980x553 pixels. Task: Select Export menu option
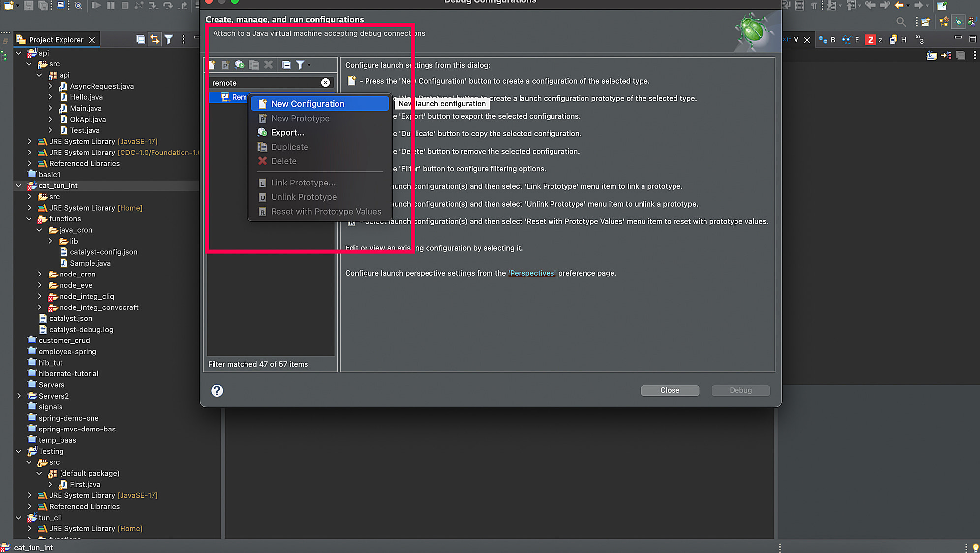(x=287, y=132)
